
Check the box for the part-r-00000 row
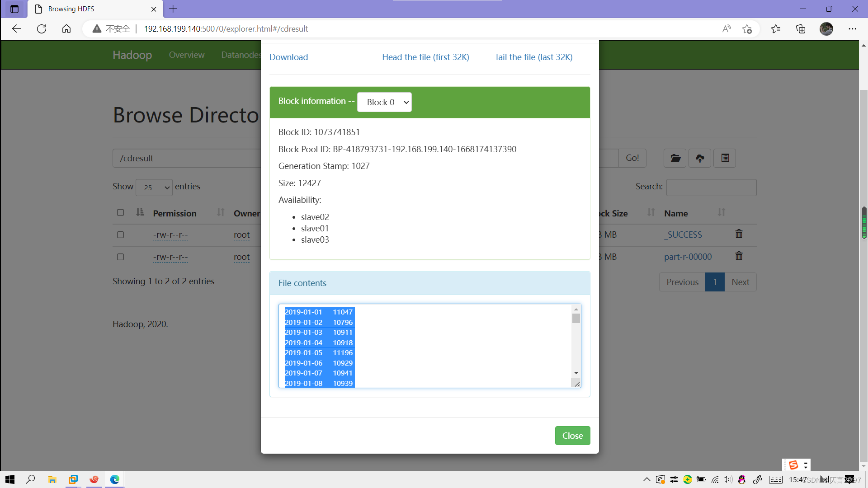coord(120,257)
